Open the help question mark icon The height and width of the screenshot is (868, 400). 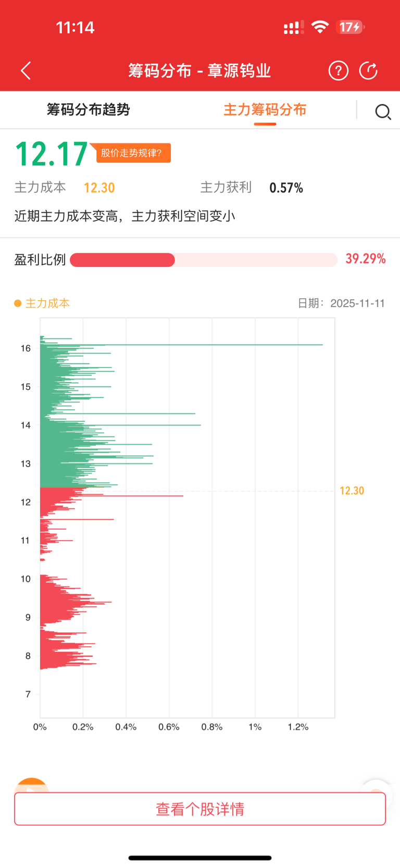click(338, 70)
